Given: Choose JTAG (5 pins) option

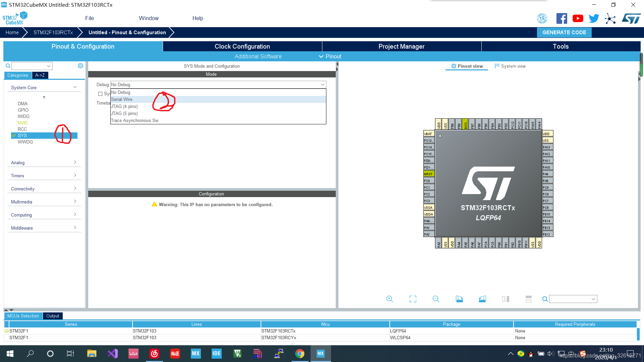Looking at the screenshot, I should (x=218, y=113).
